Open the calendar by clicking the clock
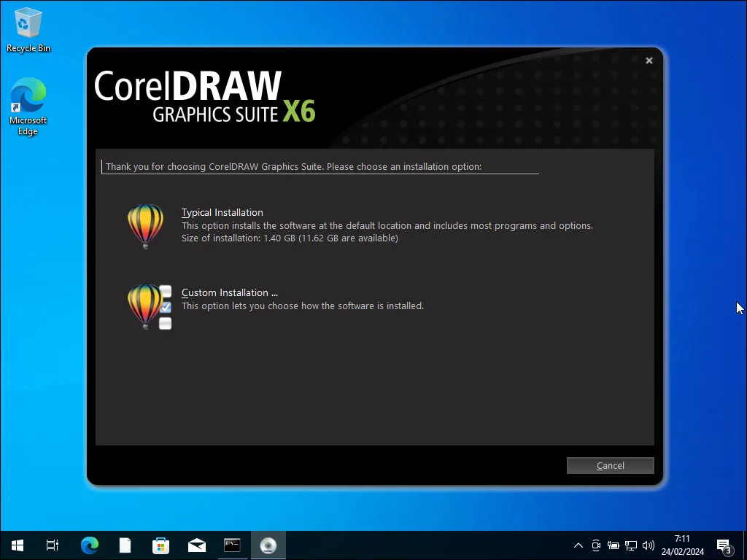The image size is (747, 560). pyautogui.click(x=681, y=545)
